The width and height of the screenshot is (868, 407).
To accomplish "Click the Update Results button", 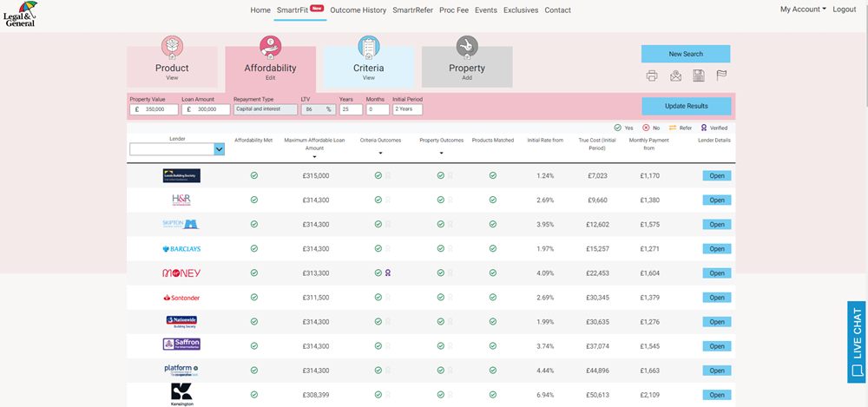I will click(687, 106).
